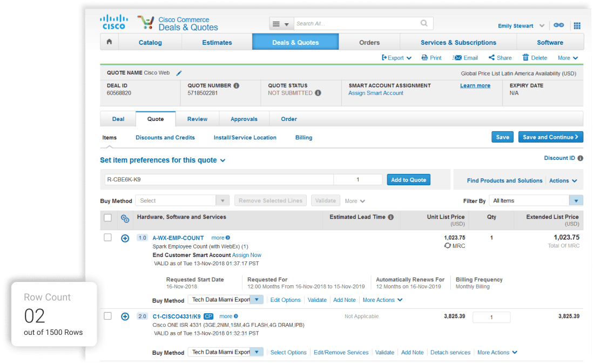The image size is (594, 364).
Task: Expand Set item preferences for this quote
Action: [163, 160]
